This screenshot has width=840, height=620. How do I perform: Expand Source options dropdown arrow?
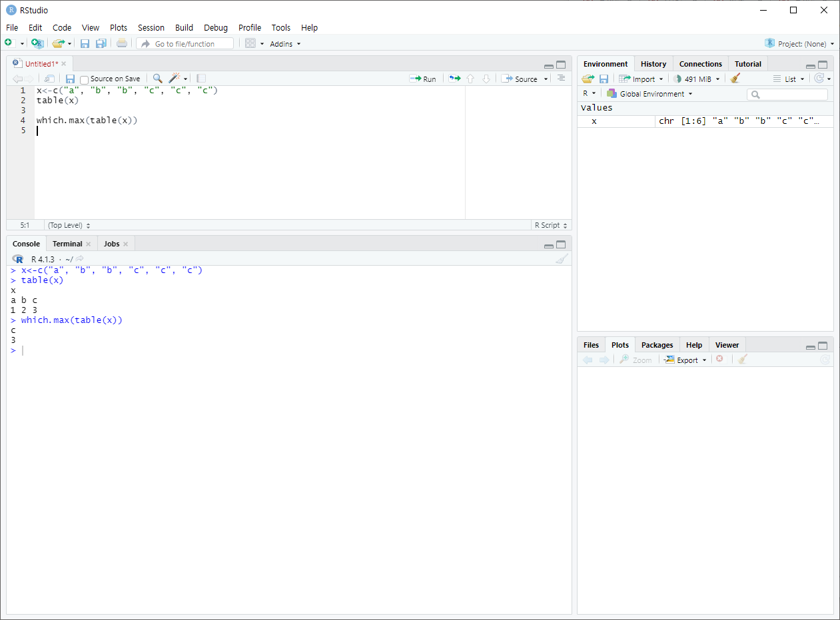[x=546, y=79]
